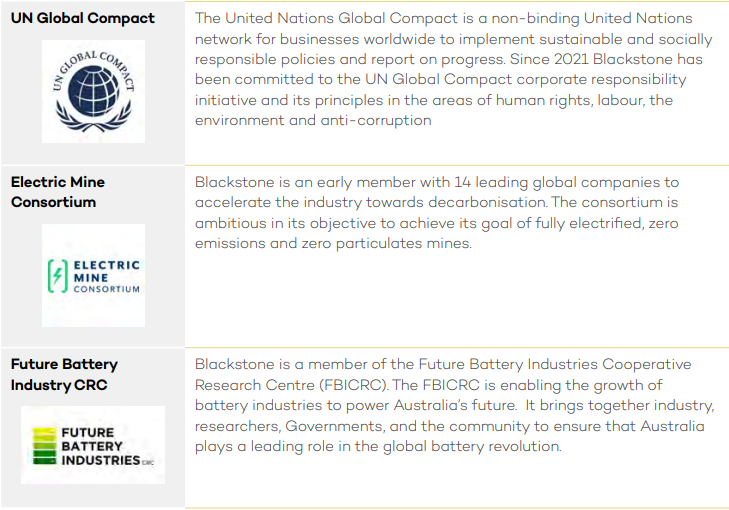Click the 'ELECTRIC MINE' text in the logo
The height and width of the screenshot is (510, 729).
106,272
